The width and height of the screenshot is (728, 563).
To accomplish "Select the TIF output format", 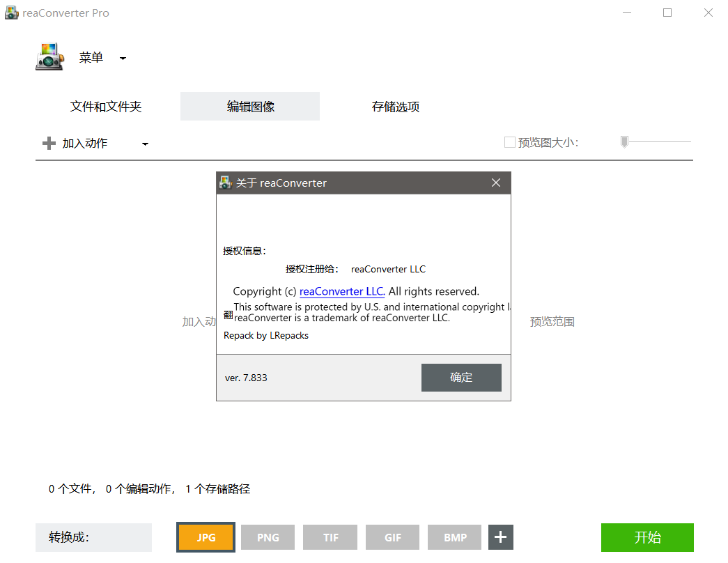I will [x=330, y=537].
